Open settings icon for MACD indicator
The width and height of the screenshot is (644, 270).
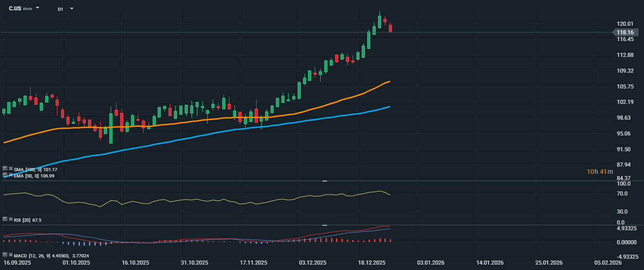click(5, 255)
